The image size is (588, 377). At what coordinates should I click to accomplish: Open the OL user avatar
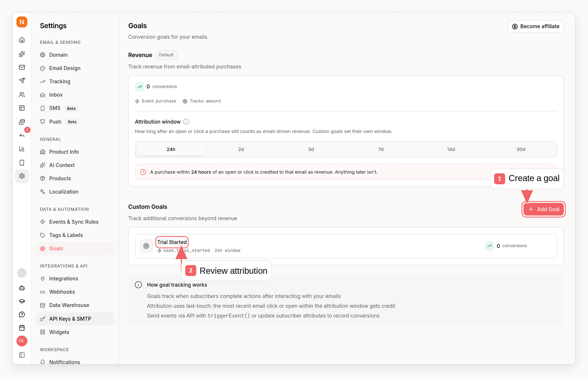coord(22,341)
